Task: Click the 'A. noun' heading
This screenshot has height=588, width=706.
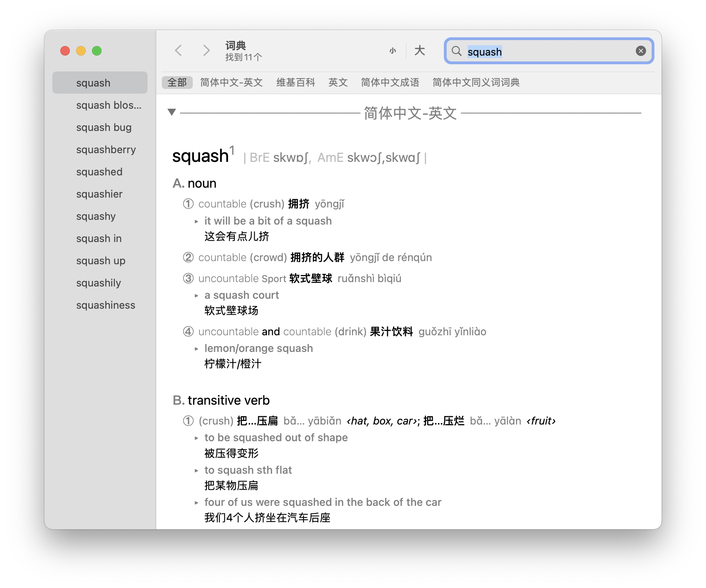Action: tap(194, 183)
